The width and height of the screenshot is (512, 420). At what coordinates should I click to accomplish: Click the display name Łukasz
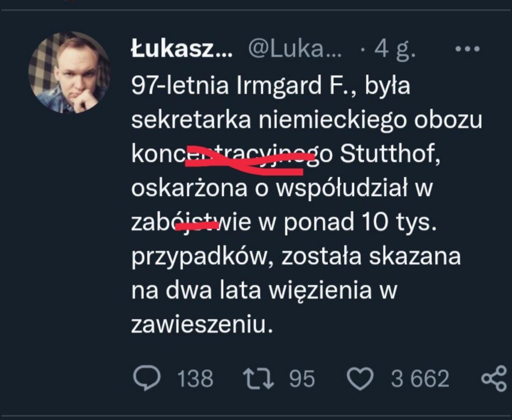click(181, 50)
